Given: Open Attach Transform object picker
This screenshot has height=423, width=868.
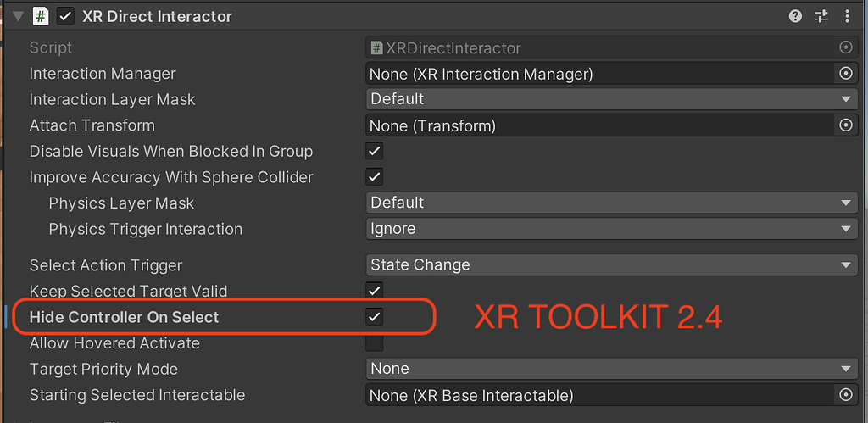Looking at the screenshot, I should [x=845, y=125].
